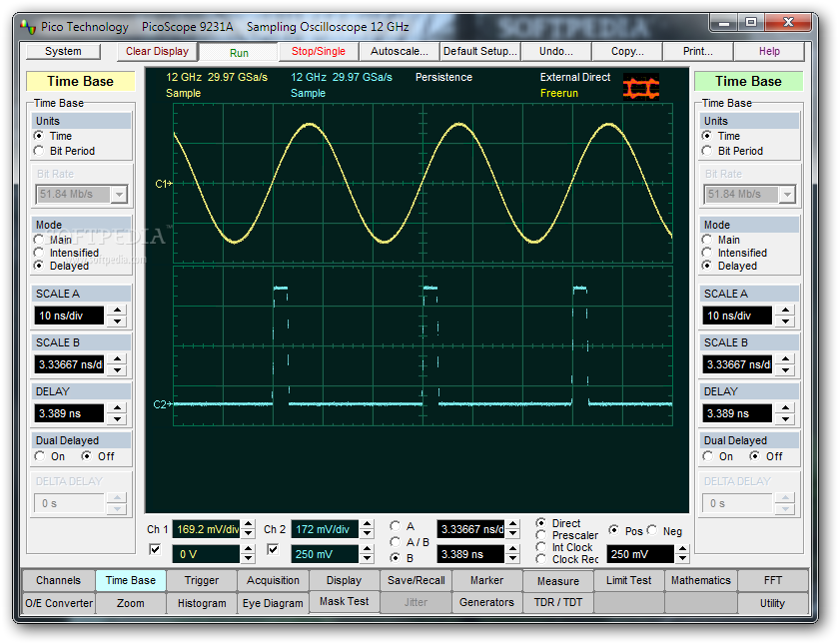Toggle the Ch 2 enable checkbox
The image size is (839, 644).
point(273,549)
